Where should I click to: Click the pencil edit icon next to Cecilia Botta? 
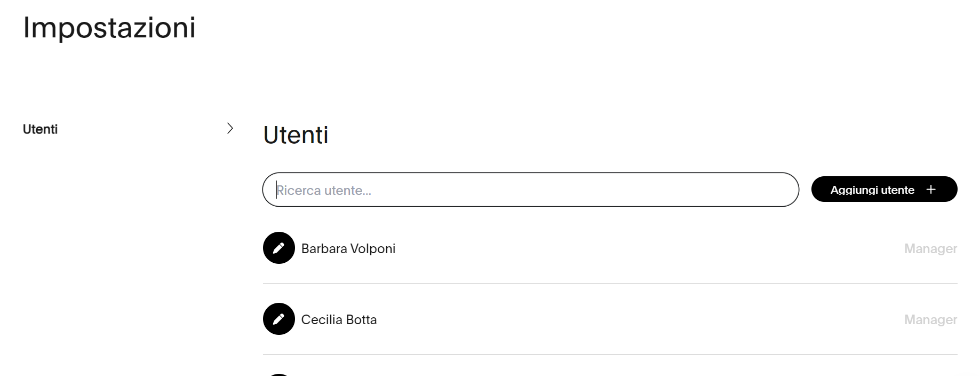click(278, 319)
